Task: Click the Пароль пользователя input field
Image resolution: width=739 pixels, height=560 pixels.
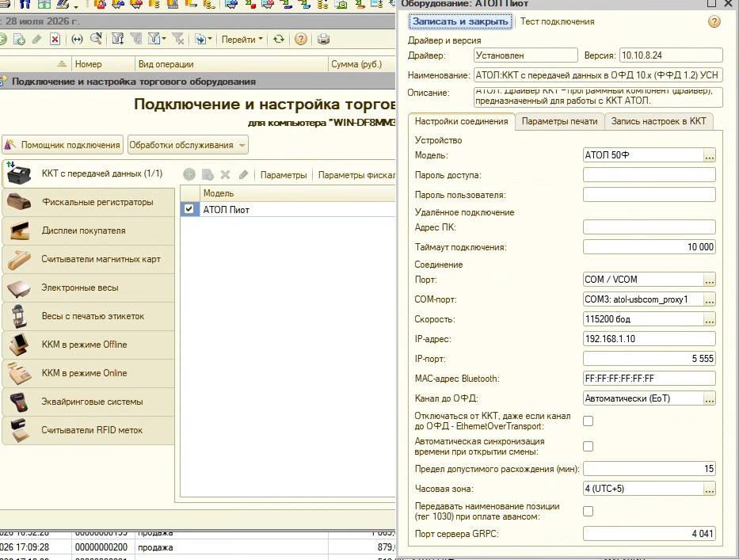Action: (x=649, y=195)
